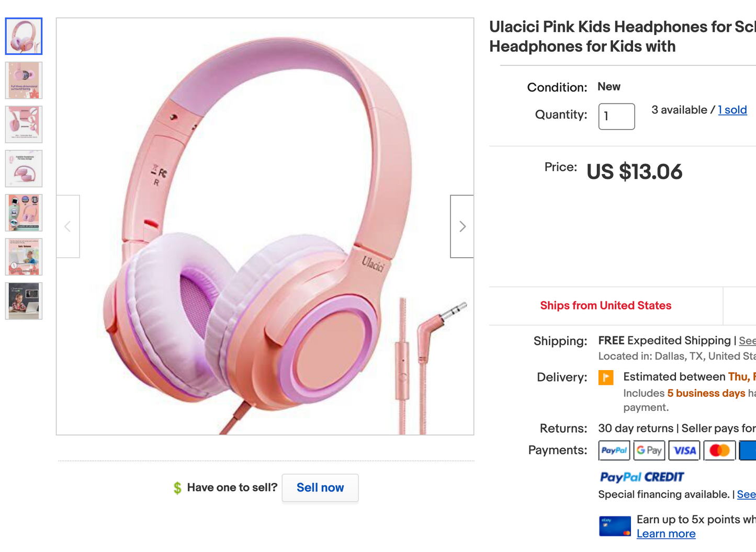Viewport: 756px width, 552px height.
Task: Click the Mastercard payment icon
Action: (x=719, y=450)
